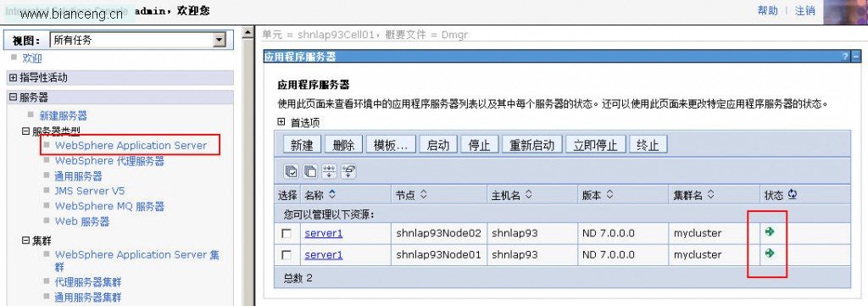This screenshot has height=306, width=868.
Task: Open 代理服务器集群 tree item
Action: pos(88,282)
